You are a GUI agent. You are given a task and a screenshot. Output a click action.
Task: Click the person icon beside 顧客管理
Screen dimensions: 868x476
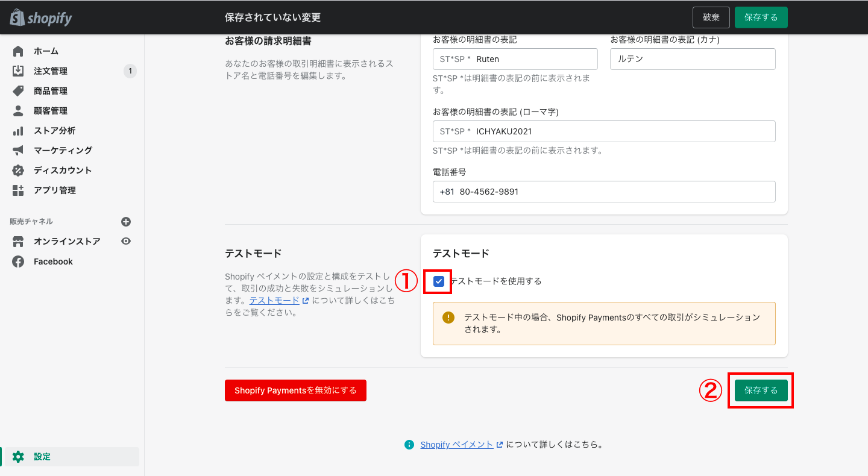[x=18, y=111]
